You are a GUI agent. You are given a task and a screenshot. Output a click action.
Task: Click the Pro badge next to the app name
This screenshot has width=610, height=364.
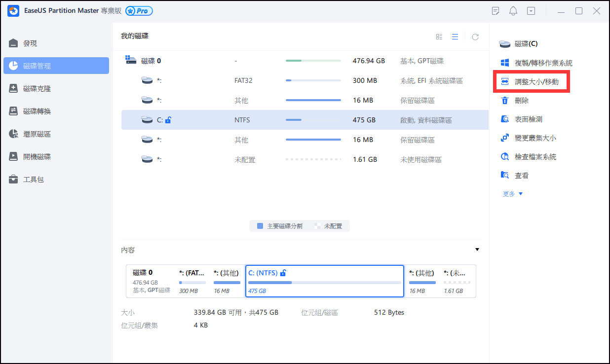(x=139, y=10)
